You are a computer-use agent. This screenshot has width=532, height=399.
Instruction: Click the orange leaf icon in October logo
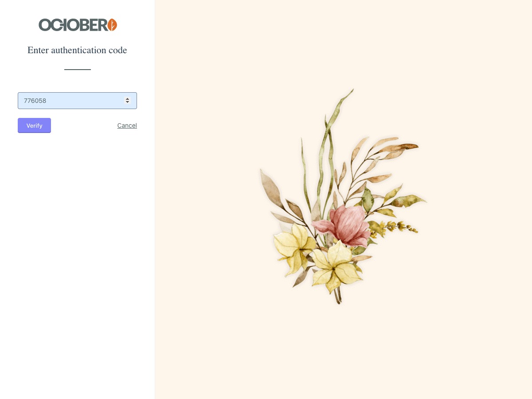[112, 25]
